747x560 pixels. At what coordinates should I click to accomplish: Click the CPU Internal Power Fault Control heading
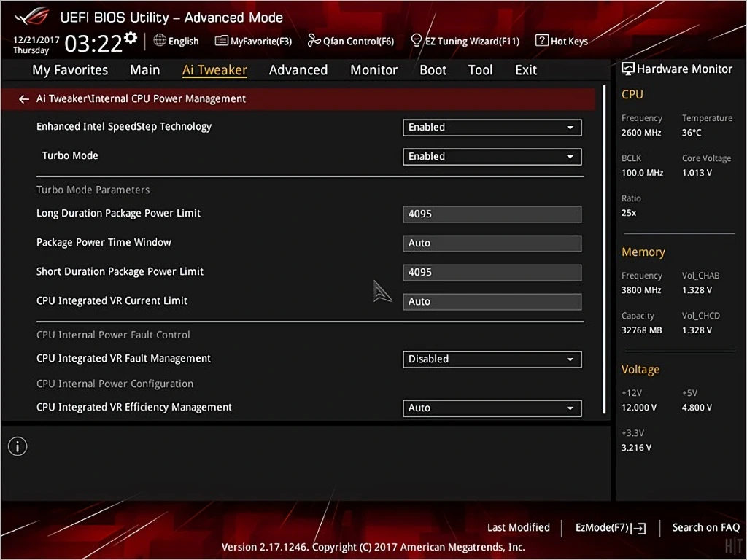pos(113,335)
